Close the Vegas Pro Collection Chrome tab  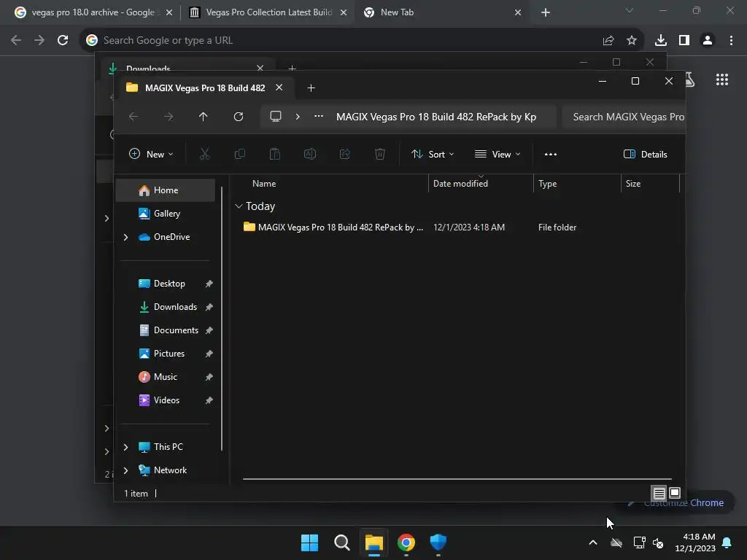pyautogui.click(x=344, y=12)
